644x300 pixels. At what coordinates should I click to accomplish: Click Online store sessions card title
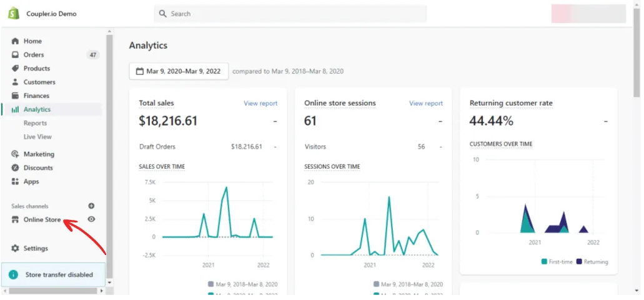point(340,103)
